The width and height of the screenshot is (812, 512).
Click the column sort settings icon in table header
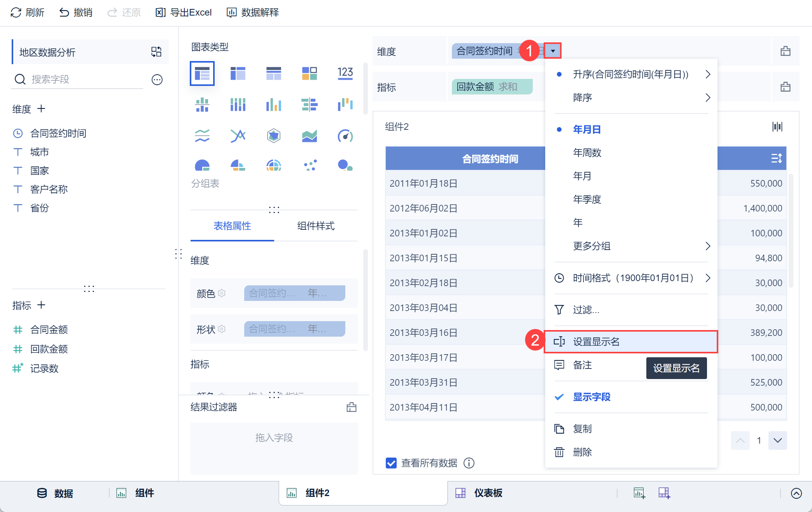pos(776,158)
